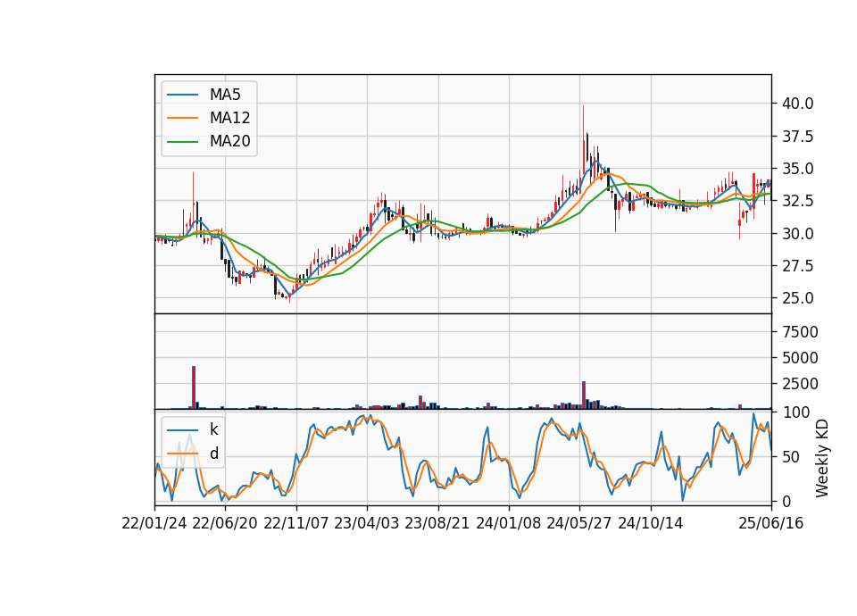Click the 24/10/14 date label

tap(651, 523)
